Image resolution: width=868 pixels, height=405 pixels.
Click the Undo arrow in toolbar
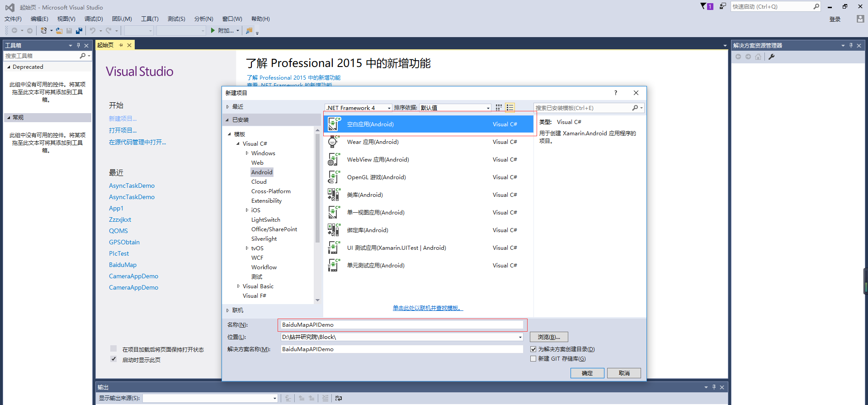coord(93,30)
